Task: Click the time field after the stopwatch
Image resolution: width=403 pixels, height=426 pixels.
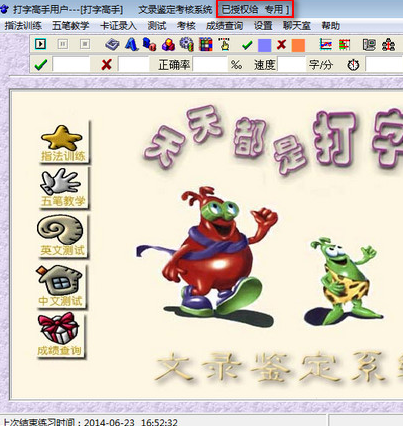Action: point(384,64)
